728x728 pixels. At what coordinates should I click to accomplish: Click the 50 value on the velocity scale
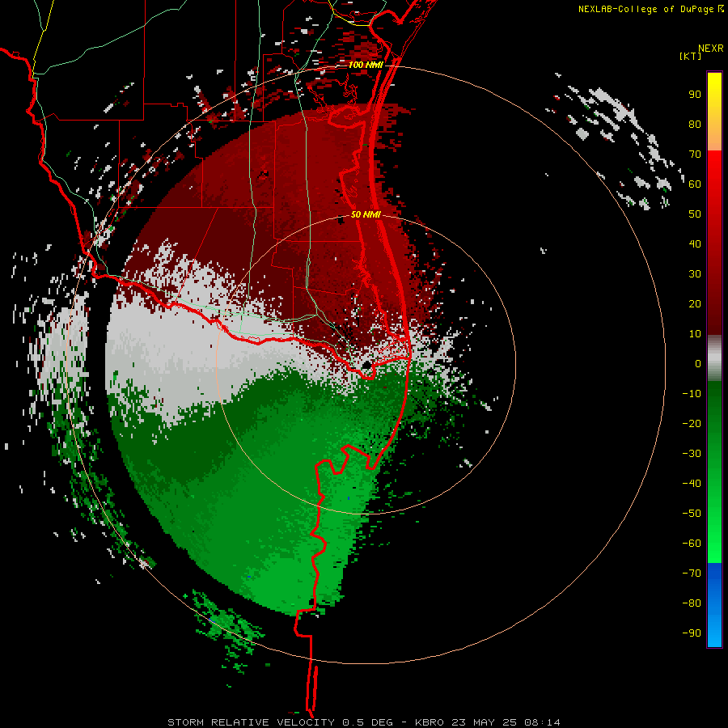tap(695, 214)
